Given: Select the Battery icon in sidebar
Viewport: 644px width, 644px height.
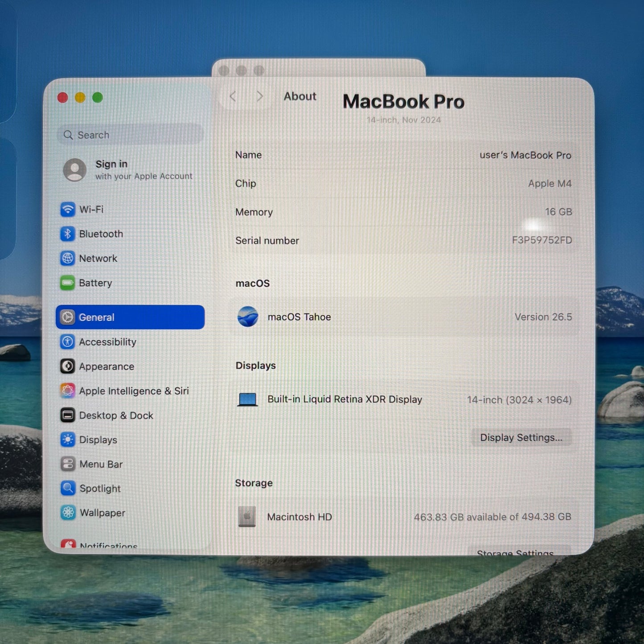Looking at the screenshot, I should (68, 283).
